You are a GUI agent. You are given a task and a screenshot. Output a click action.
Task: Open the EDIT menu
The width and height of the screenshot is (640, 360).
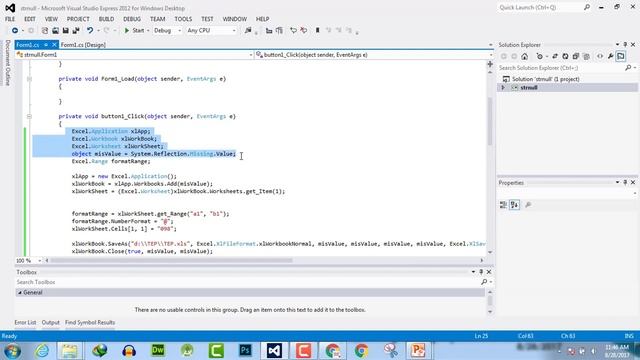(x=30, y=19)
